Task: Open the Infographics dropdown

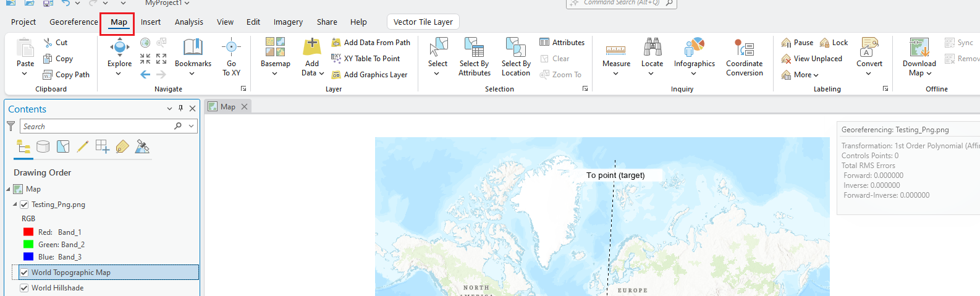Action: point(694,74)
